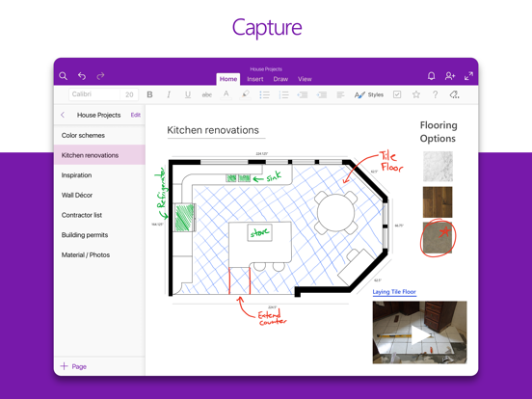Go back from House Projects section

tap(63, 115)
